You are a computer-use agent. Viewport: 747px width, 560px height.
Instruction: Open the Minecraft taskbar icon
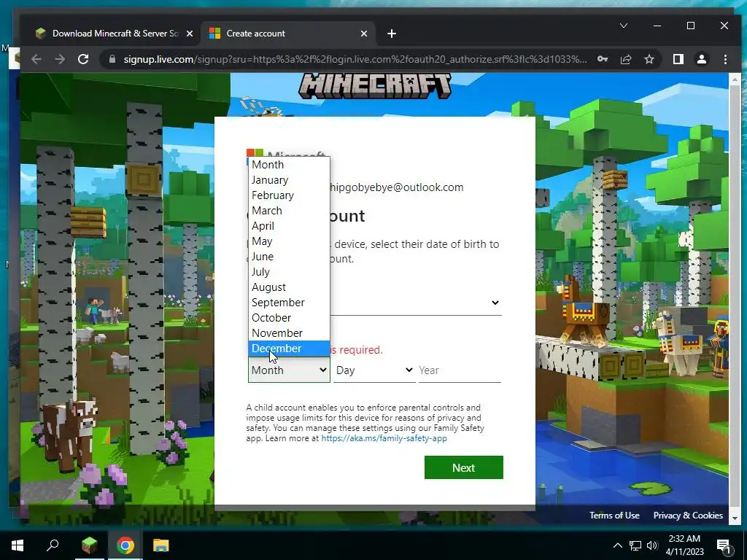pos(89,545)
